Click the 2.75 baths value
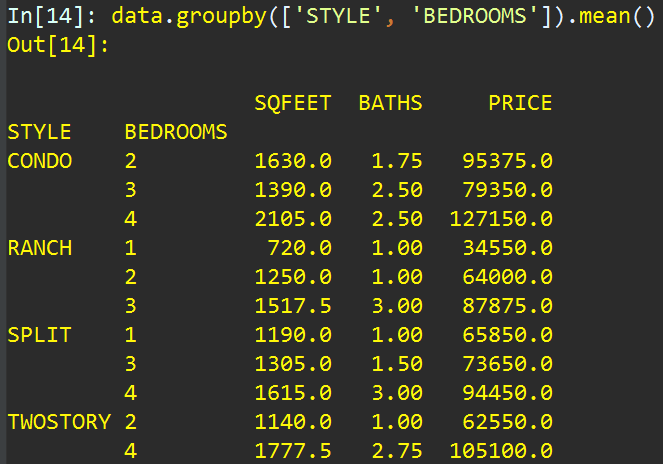The image size is (663, 464). pos(397,451)
